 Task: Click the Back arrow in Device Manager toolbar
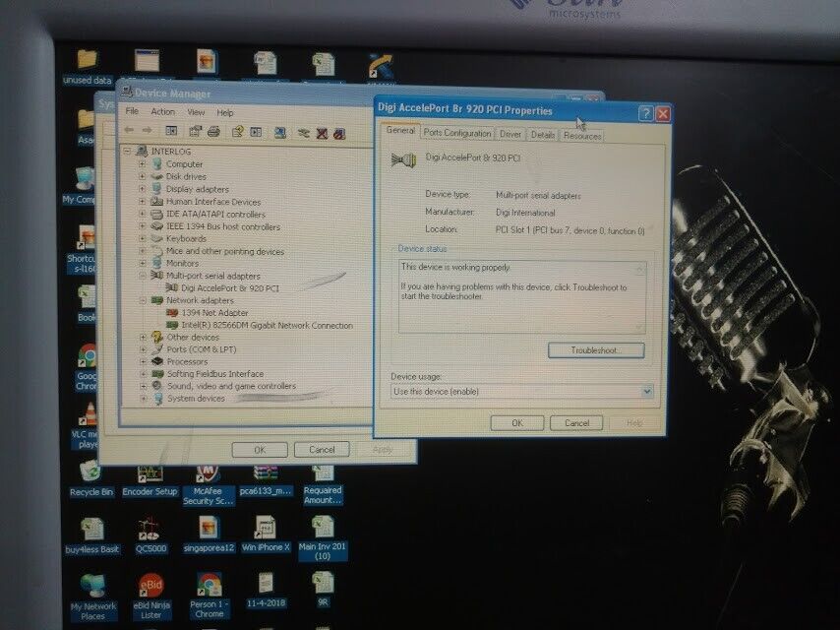[129, 130]
